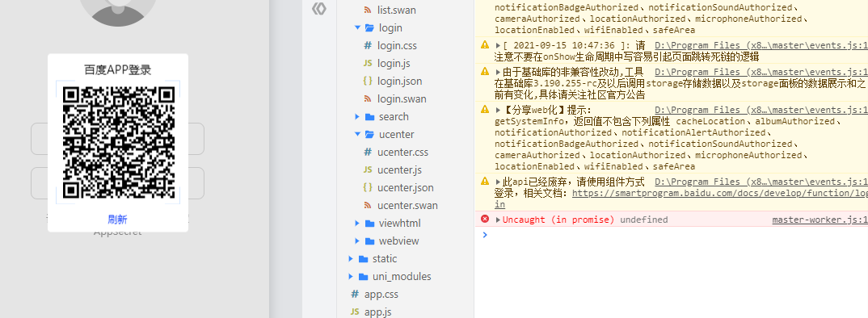Viewport: 868px width, 318px height.
Task: Select the viewhtml folder icon
Action: pos(370,224)
